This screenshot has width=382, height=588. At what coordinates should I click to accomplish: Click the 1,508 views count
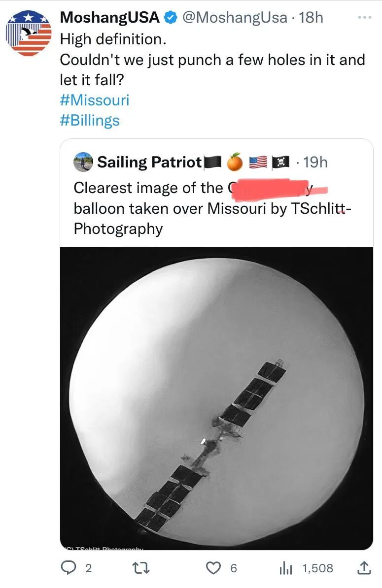[x=317, y=568]
